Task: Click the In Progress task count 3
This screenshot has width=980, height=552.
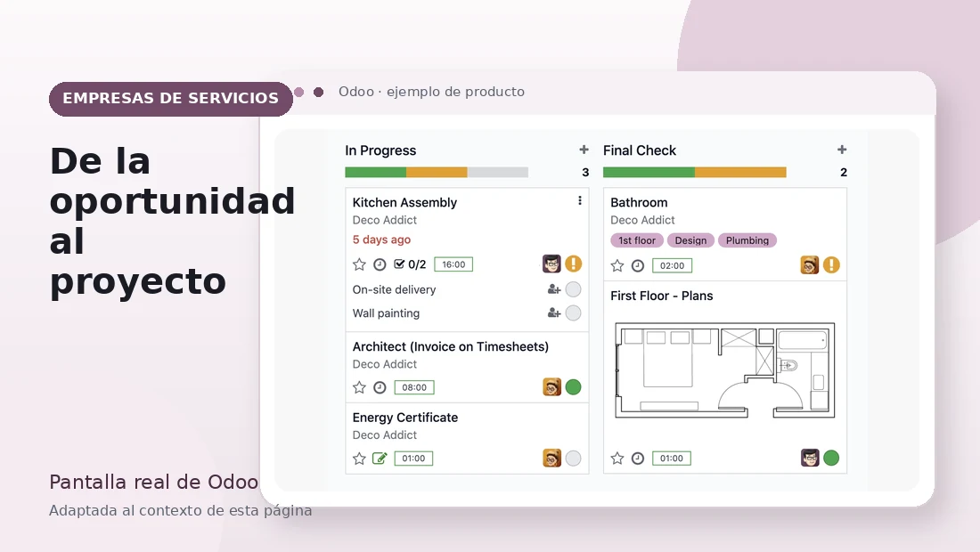Action: coord(585,173)
